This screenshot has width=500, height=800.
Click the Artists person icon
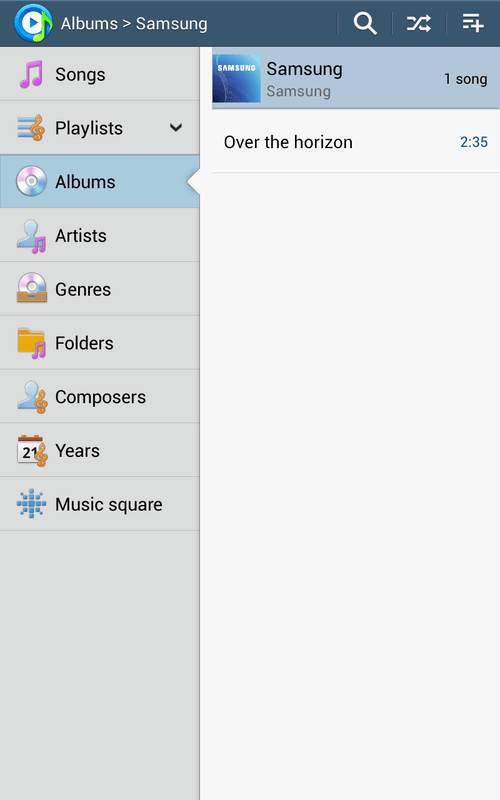(x=32, y=236)
